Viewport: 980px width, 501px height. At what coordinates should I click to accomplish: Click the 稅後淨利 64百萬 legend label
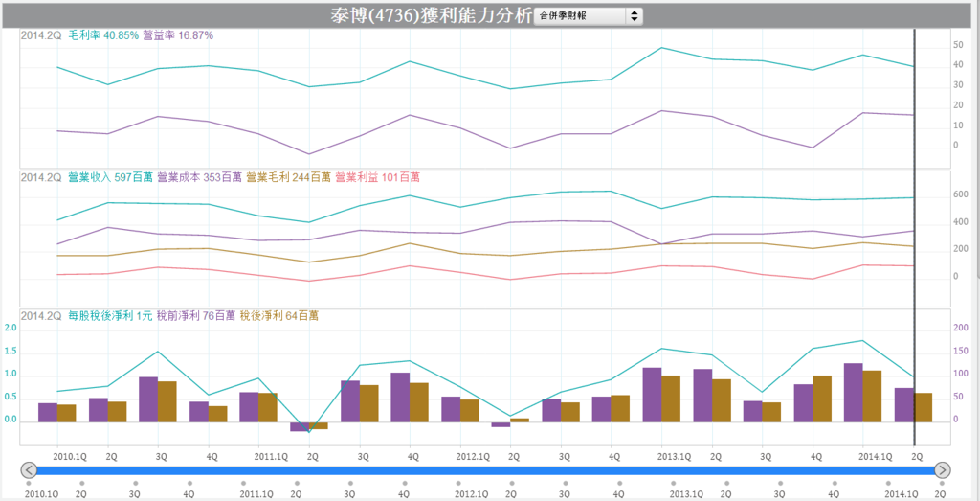[278, 316]
